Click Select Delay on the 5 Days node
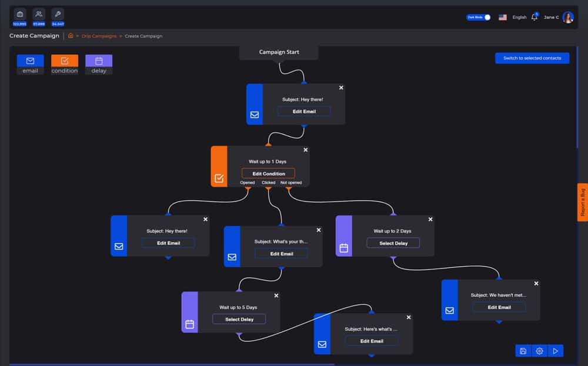 click(239, 319)
